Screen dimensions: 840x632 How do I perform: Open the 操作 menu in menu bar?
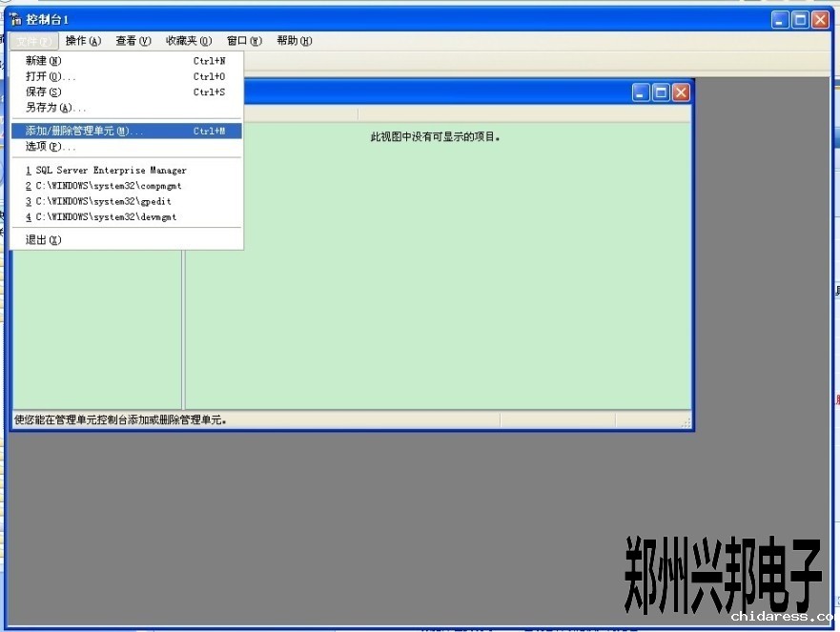point(83,41)
